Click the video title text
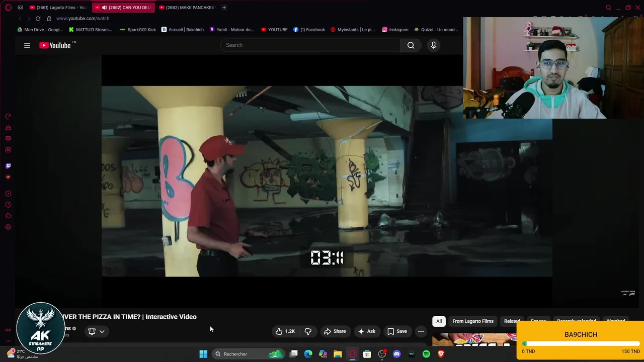Image resolution: width=644 pixels, height=362 pixels. 129,317
